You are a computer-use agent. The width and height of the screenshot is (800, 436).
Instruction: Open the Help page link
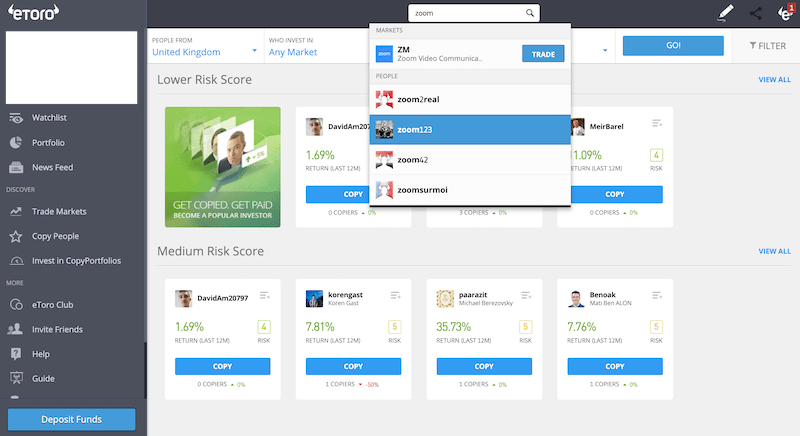[x=41, y=354]
